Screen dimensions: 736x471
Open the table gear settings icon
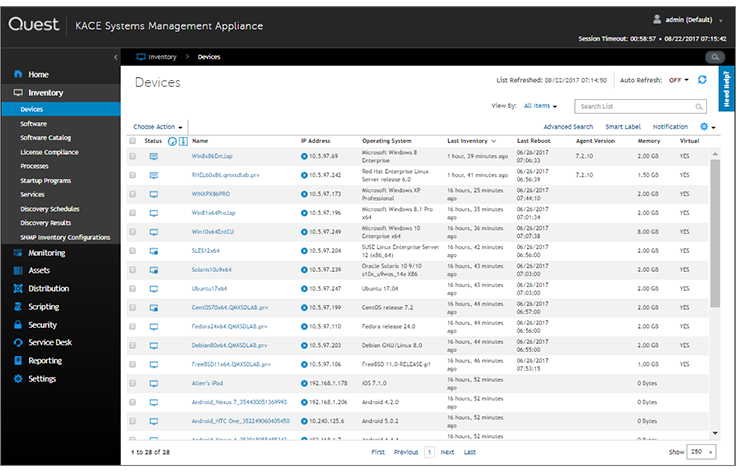705,127
